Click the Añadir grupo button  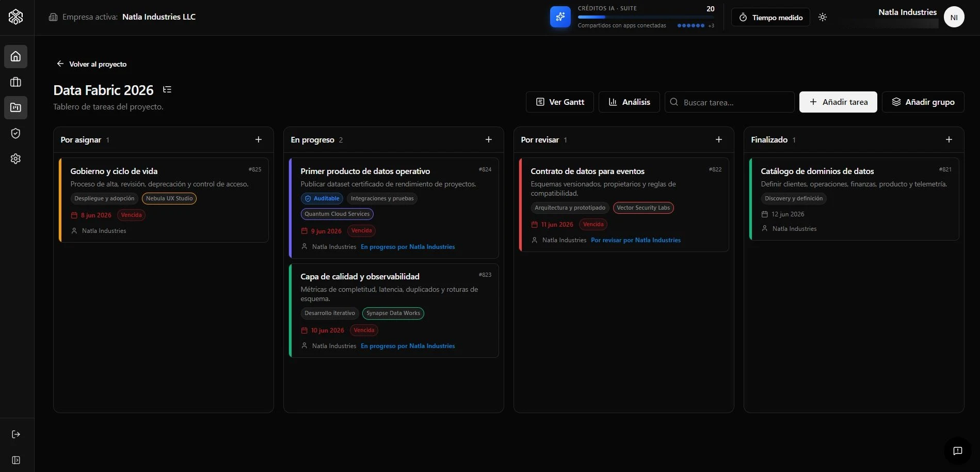pos(923,102)
